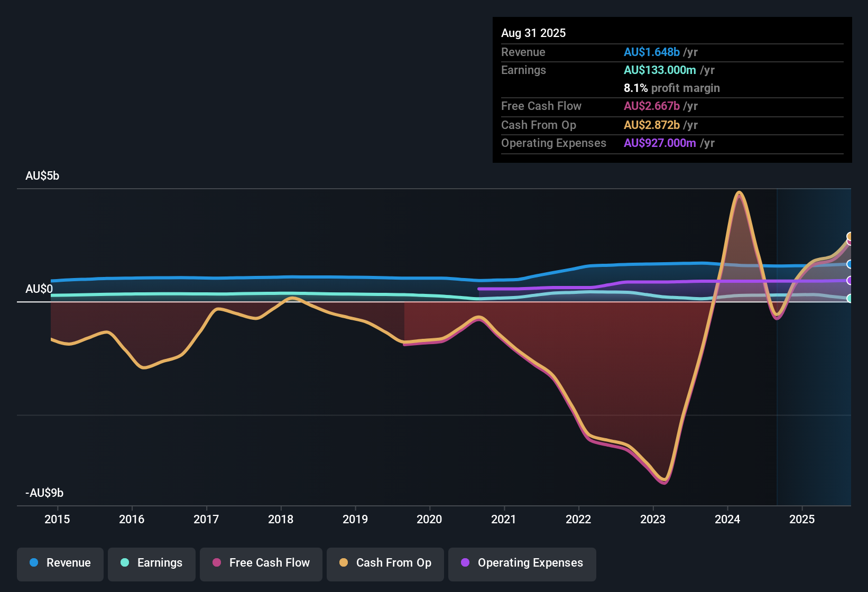Click the AU$5b y-axis label

[x=42, y=176]
